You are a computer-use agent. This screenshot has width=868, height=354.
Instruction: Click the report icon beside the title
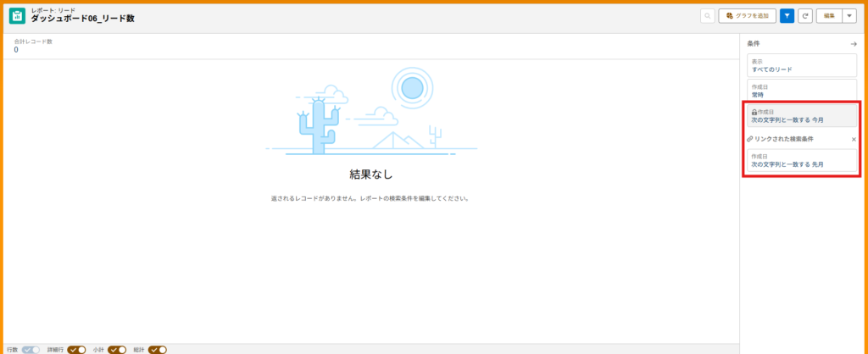17,15
